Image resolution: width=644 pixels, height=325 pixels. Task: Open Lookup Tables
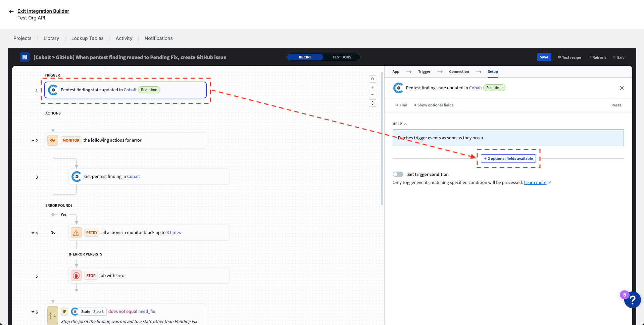point(87,38)
